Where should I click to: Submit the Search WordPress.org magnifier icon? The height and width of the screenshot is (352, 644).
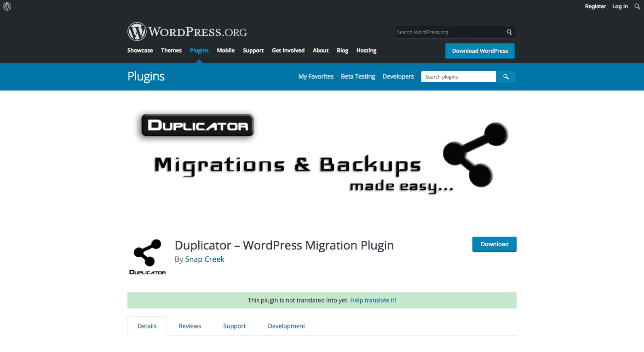click(x=509, y=32)
